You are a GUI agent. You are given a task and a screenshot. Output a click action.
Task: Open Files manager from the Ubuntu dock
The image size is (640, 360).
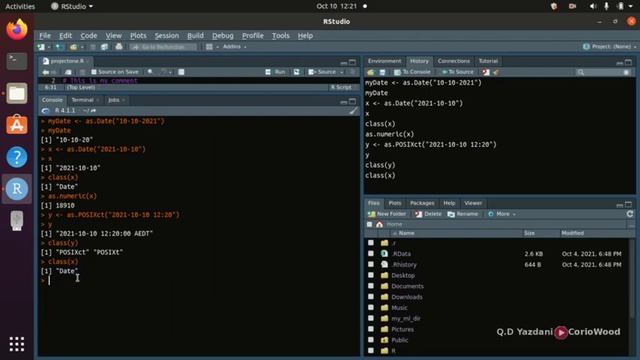[x=17, y=93]
